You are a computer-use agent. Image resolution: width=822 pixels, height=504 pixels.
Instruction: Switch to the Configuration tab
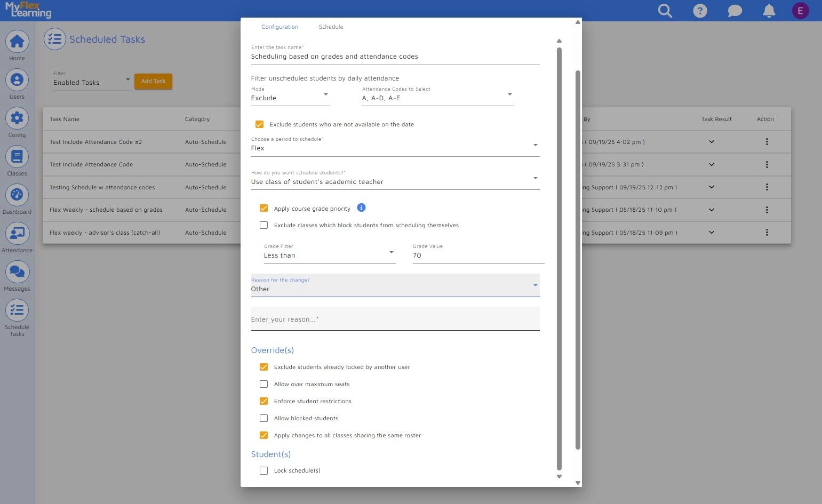coord(280,27)
